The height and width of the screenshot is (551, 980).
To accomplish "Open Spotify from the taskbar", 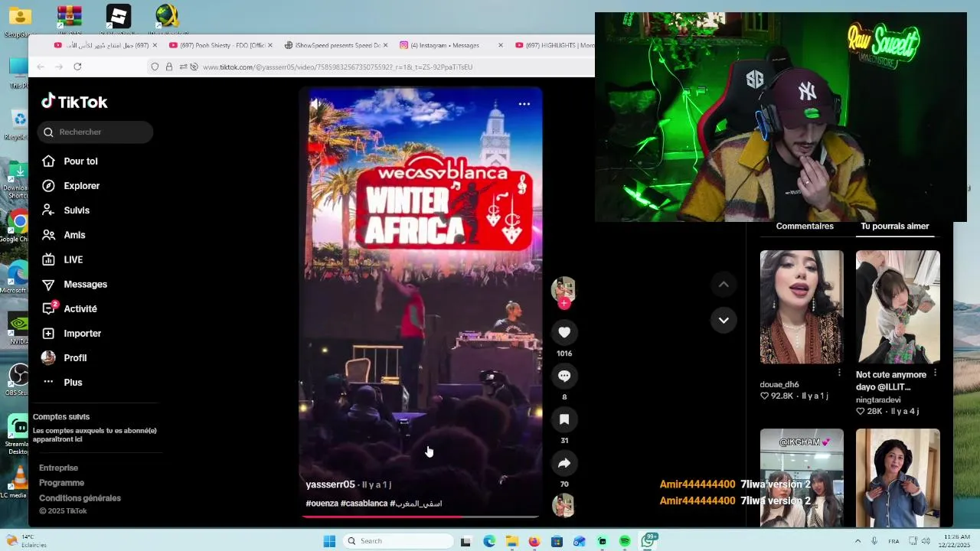I will pos(625,541).
